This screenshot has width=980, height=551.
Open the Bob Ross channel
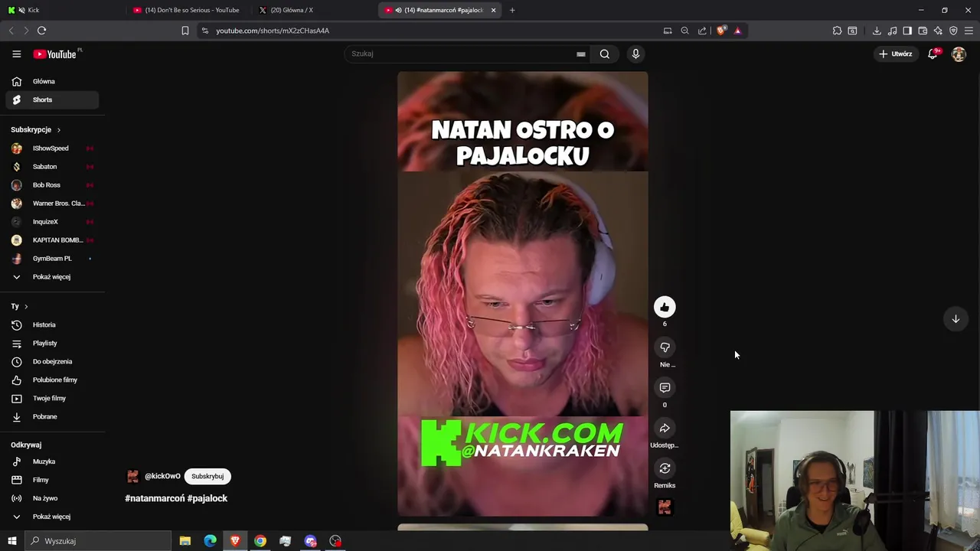[x=52, y=184]
